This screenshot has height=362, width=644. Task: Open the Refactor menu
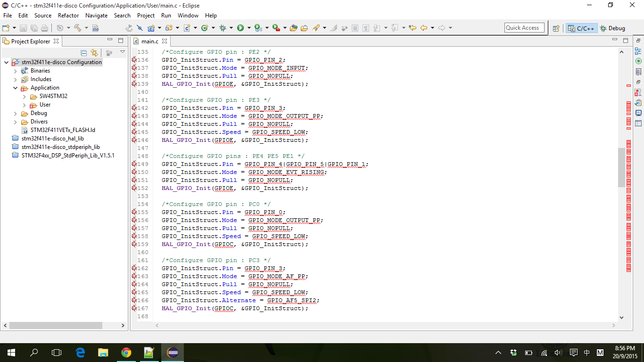(68, 16)
